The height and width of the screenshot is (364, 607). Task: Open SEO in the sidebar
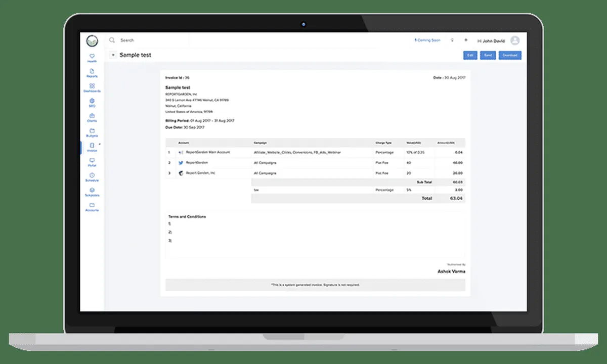92,103
